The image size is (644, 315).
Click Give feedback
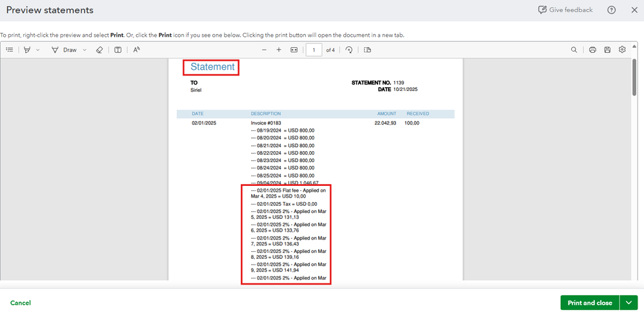(x=565, y=10)
